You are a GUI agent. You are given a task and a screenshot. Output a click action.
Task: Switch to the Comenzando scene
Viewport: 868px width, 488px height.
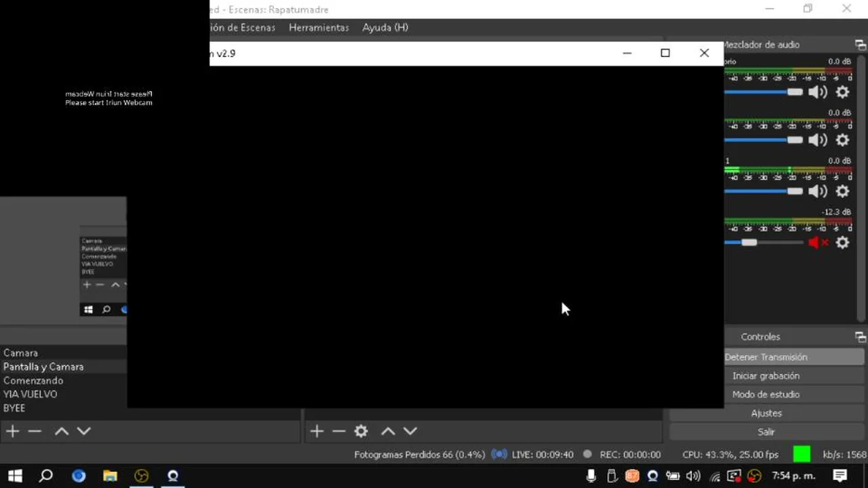63,380
